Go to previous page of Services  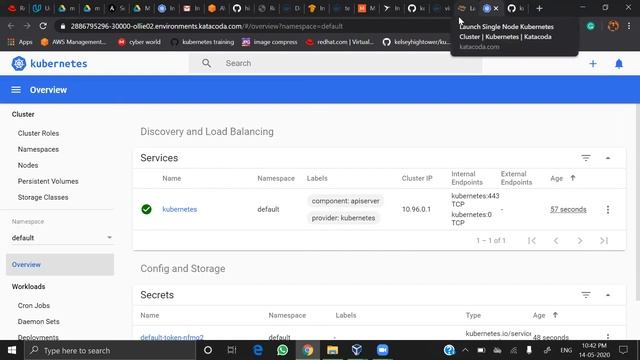(x=556, y=241)
